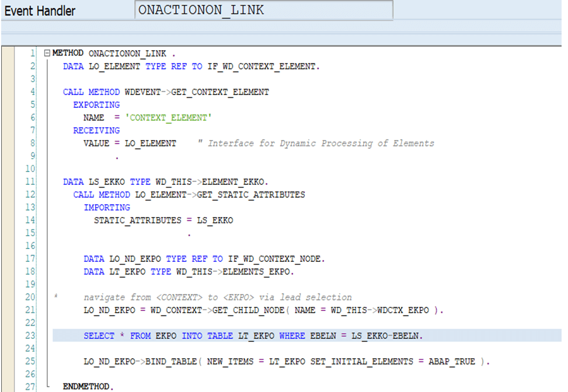568x392 pixels.
Task: Click line number 27 in gutter
Action: point(30,387)
